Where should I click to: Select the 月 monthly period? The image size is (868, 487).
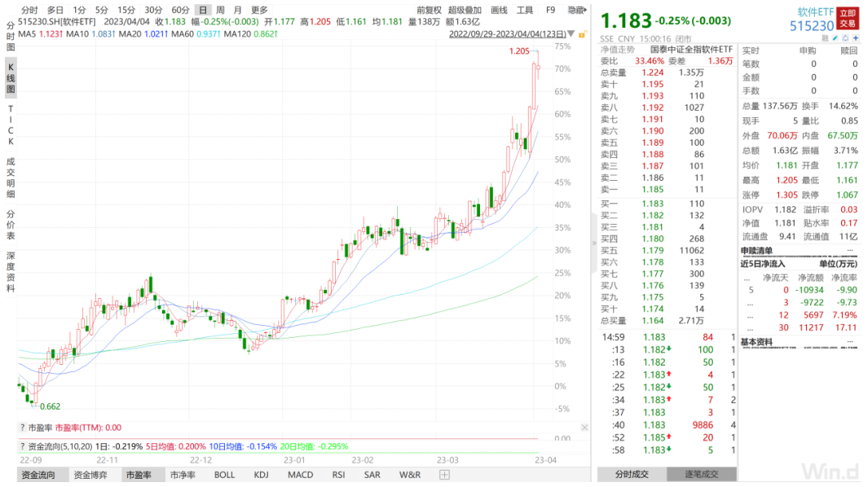tap(237, 10)
